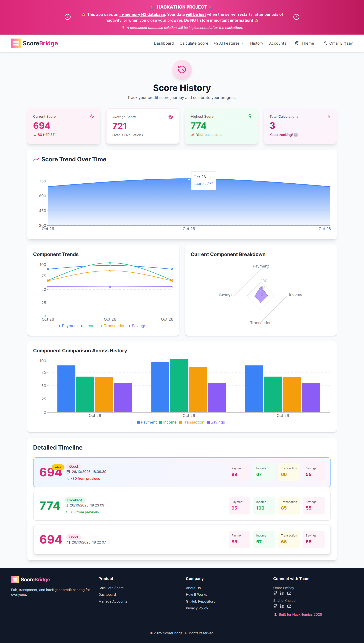Open Calculate Score in navigation bar
Screen dimensions: 364x643
tap(194, 43)
